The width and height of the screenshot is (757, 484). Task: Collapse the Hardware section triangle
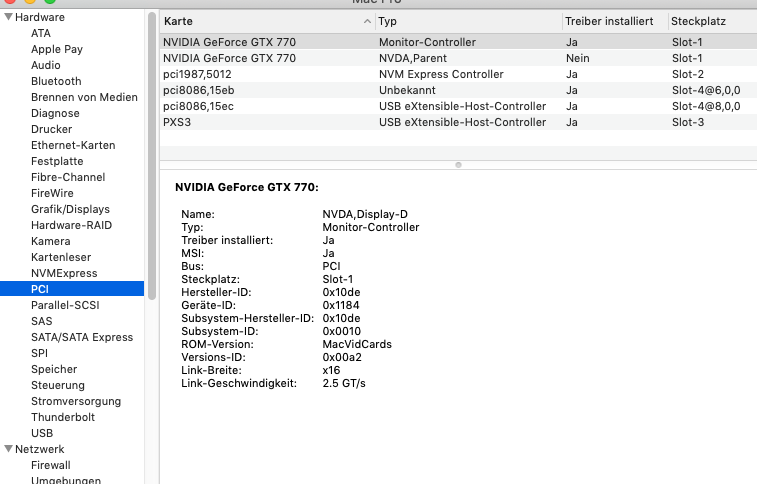click(8, 17)
